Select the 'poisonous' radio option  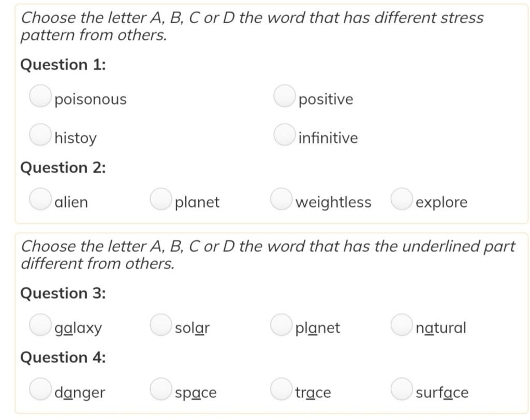coord(40,96)
